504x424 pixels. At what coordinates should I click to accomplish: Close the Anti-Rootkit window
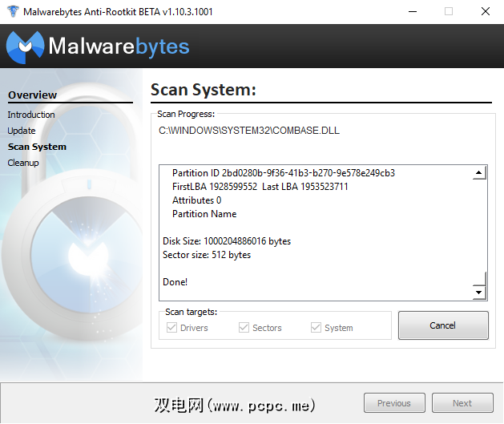tap(486, 11)
